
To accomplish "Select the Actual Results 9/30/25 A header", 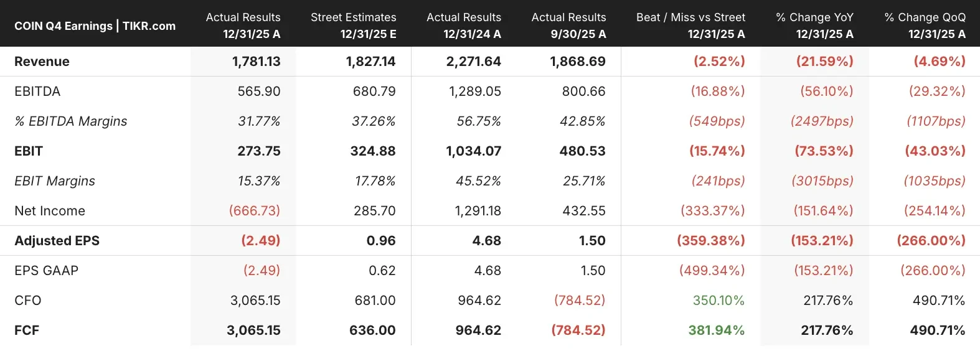I will [x=568, y=26].
